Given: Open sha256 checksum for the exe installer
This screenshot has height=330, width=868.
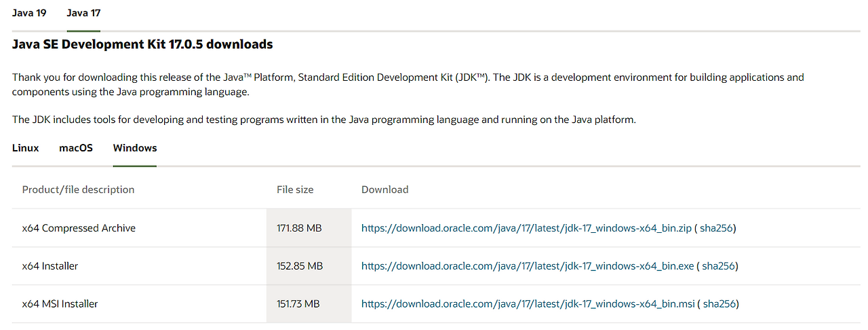Looking at the screenshot, I should [719, 266].
